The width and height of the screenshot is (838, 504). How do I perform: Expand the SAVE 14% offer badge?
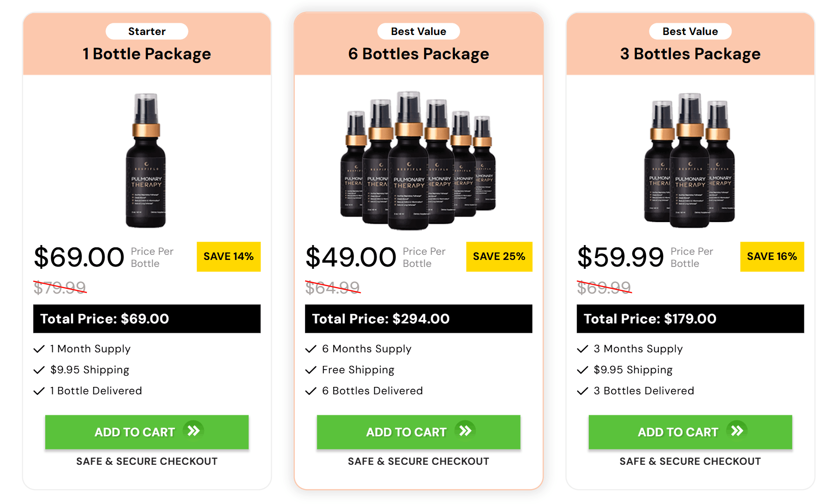tap(228, 256)
